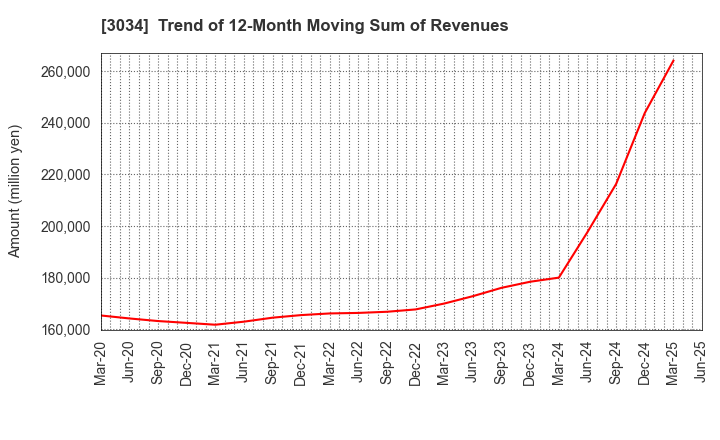Image resolution: width=720 pixels, height=440 pixels.
Task: Click the x-axis label 'Jun-22'
Action: click(x=358, y=362)
